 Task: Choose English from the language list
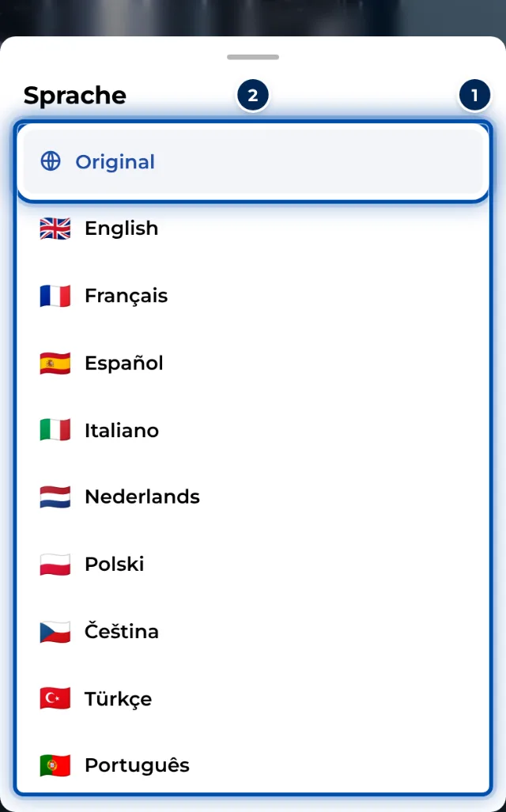coord(253,228)
